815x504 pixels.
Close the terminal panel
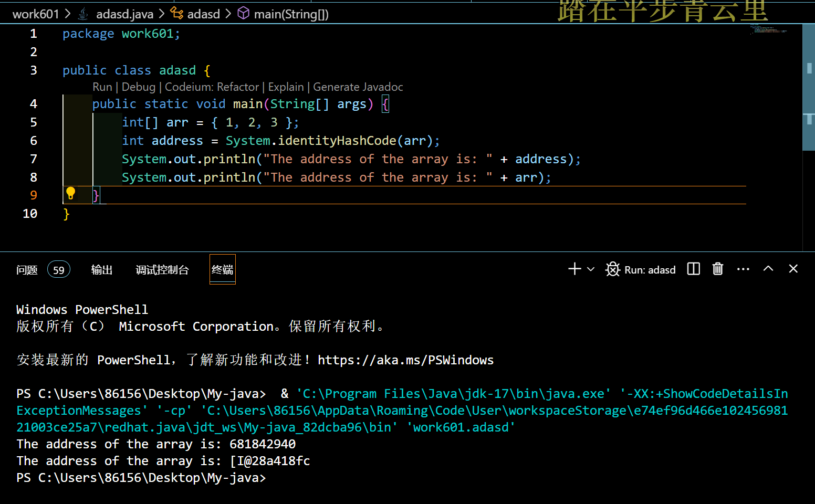coord(793,269)
